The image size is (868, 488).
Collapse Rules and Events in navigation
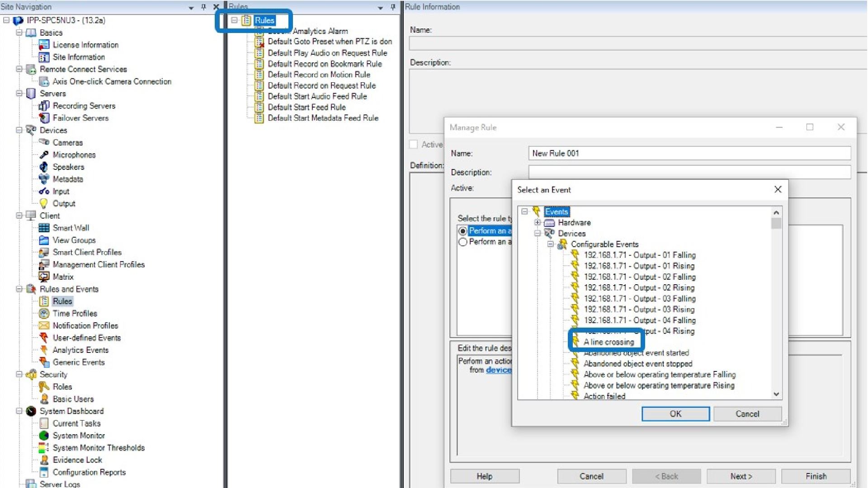tap(19, 289)
